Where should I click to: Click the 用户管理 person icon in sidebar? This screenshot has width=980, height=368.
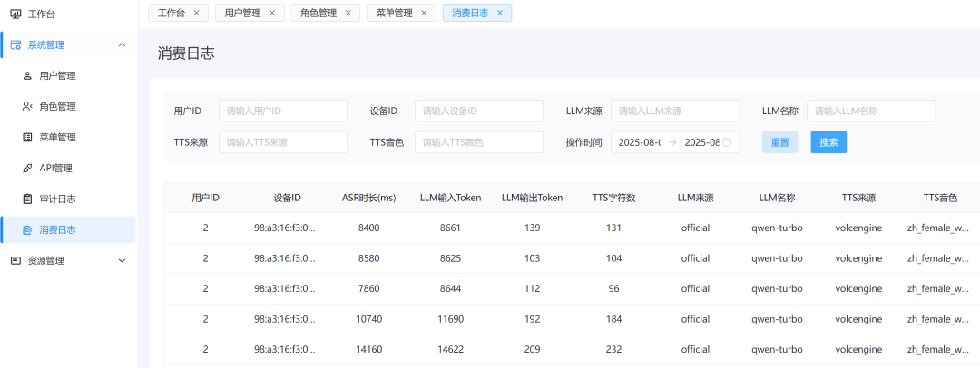click(x=27, y=76)
